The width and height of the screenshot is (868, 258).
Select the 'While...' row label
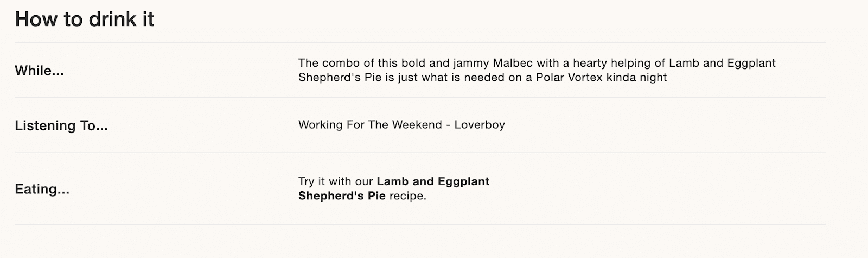pyautogui.click(x=39, y=71)
